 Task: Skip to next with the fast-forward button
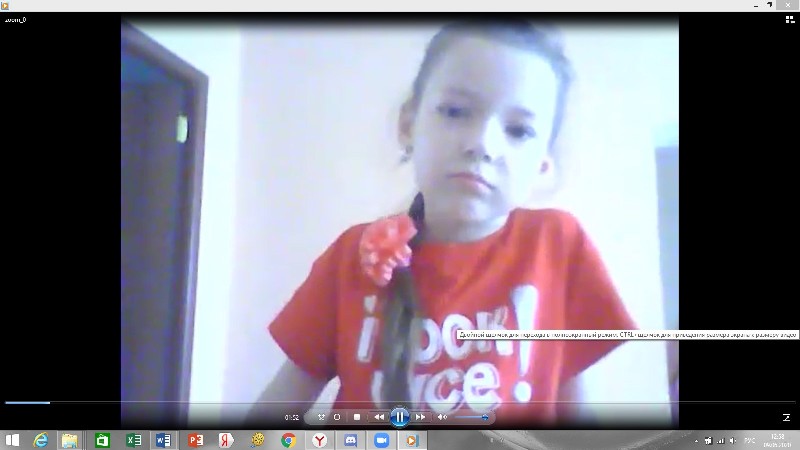pos(420,416)
